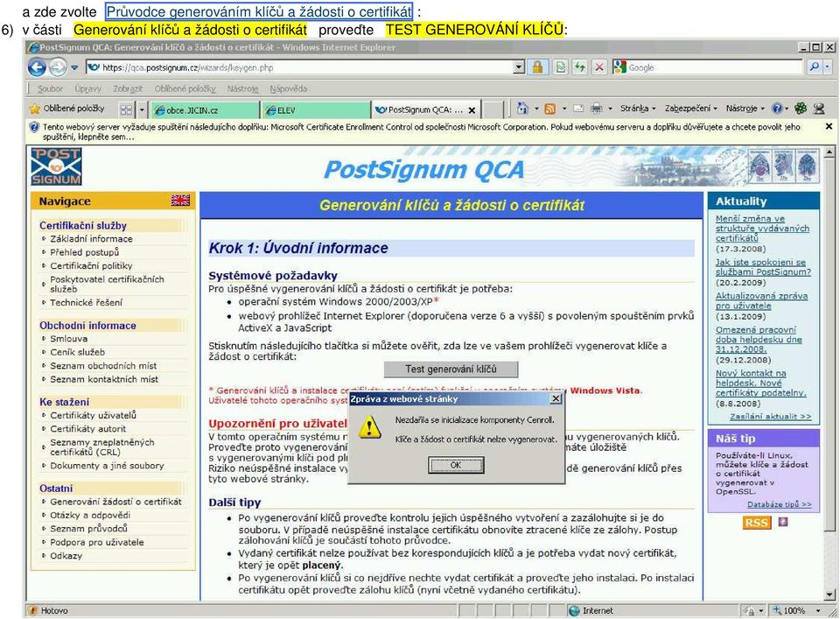Open the Quick Tabs grid icon
The image size is (840, 619).
click(x=126, y=109)
